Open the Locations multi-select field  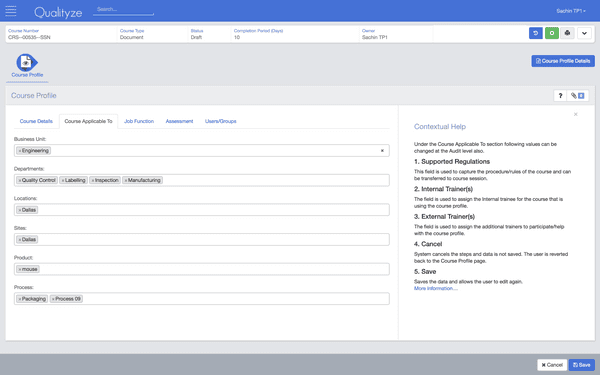pyautogui.click(x=202, y=210)
